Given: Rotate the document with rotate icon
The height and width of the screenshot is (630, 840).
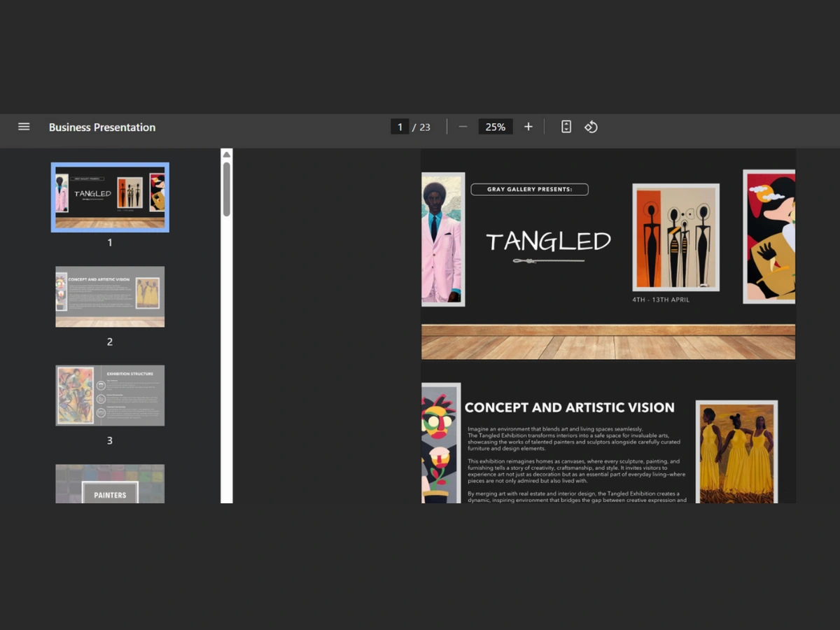Looking at the screenshot, I should [x=591, y=127].
